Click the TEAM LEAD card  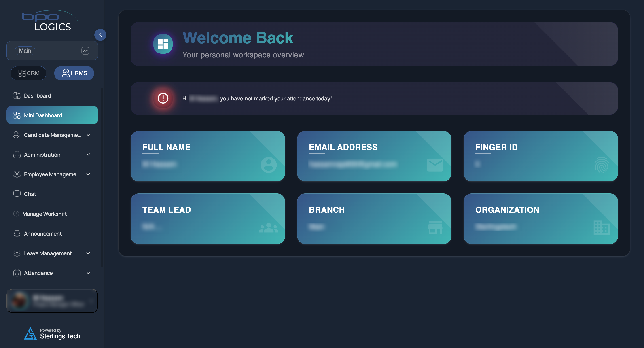click(208, 219)
